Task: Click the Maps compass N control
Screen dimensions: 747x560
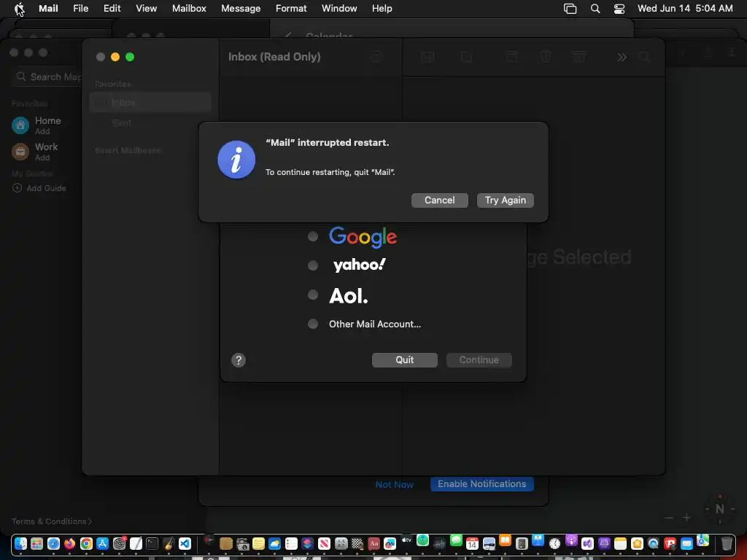Action: [719, 508]
